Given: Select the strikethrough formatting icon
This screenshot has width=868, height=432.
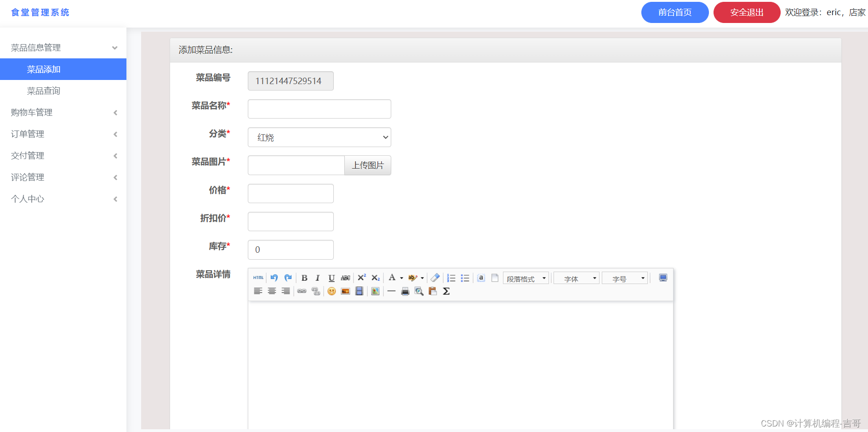Looking at the screenshot, I should coord(345,278).
